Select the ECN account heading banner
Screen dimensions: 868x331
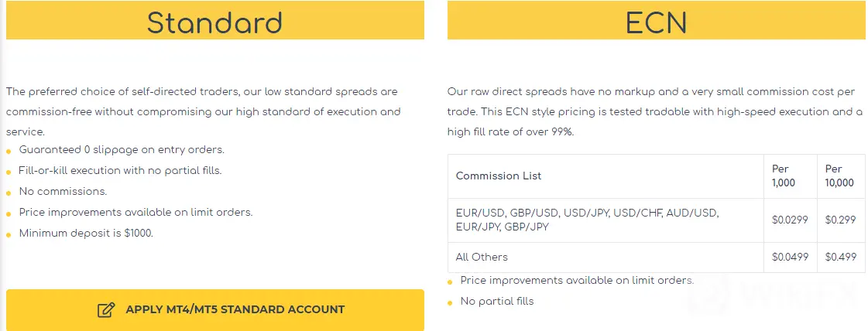click(x=656, y=20)
